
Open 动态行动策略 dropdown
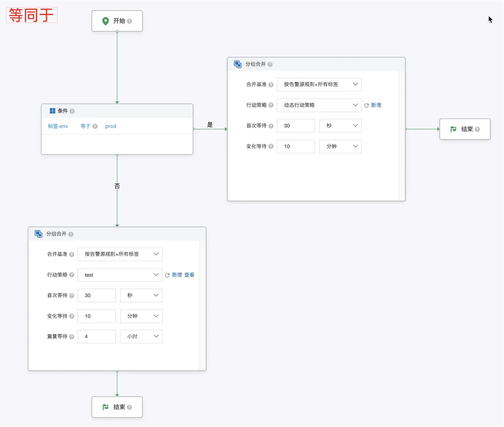319,105
